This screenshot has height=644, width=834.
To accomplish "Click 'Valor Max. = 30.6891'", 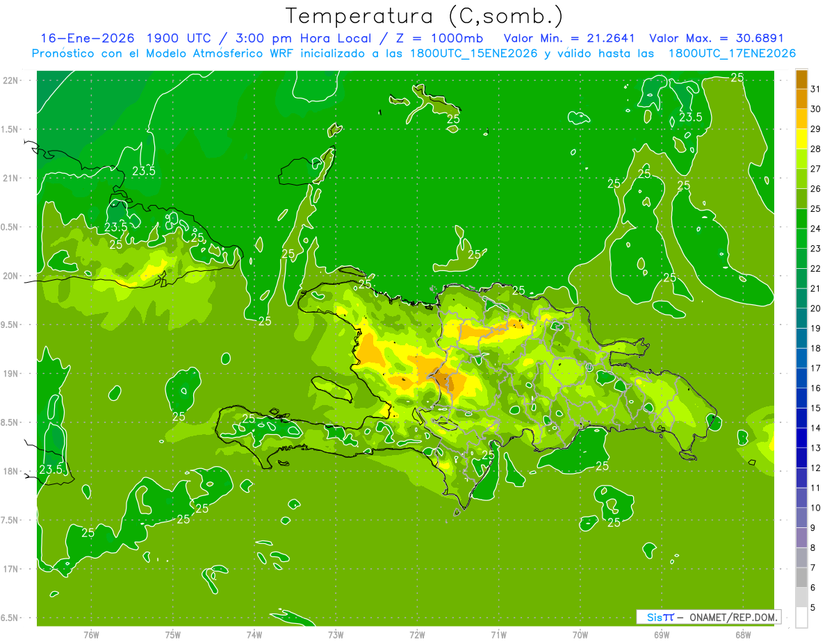I will point(716,38).
